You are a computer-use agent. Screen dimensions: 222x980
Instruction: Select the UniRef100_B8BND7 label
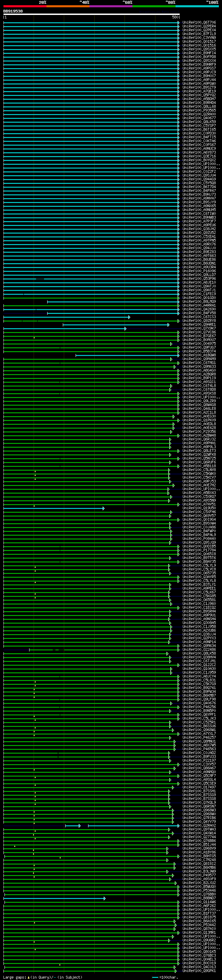pos(199,898)
